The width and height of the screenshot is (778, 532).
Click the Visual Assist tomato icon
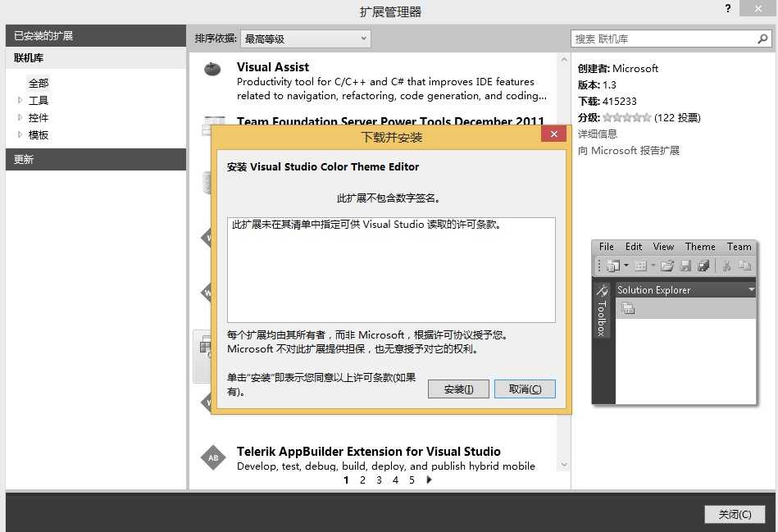point(212,69)
